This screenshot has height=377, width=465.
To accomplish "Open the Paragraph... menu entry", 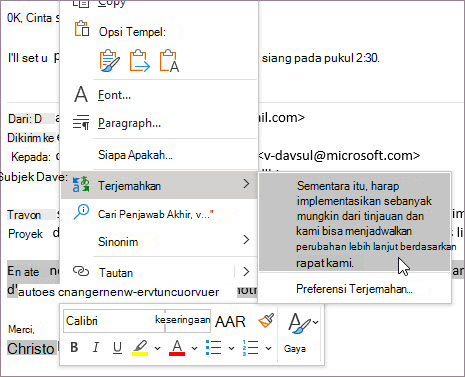I will pos(159,123).
